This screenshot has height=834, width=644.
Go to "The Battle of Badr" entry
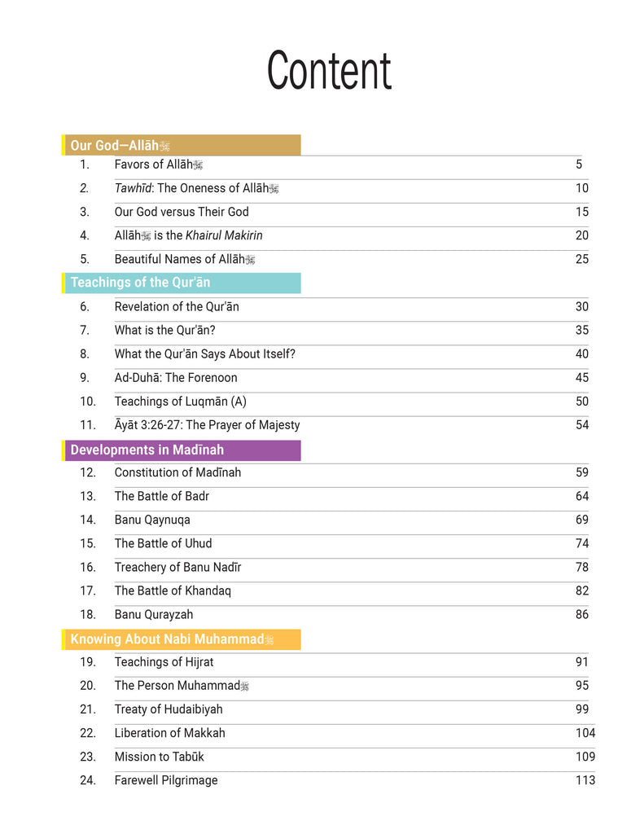[162, 496]
